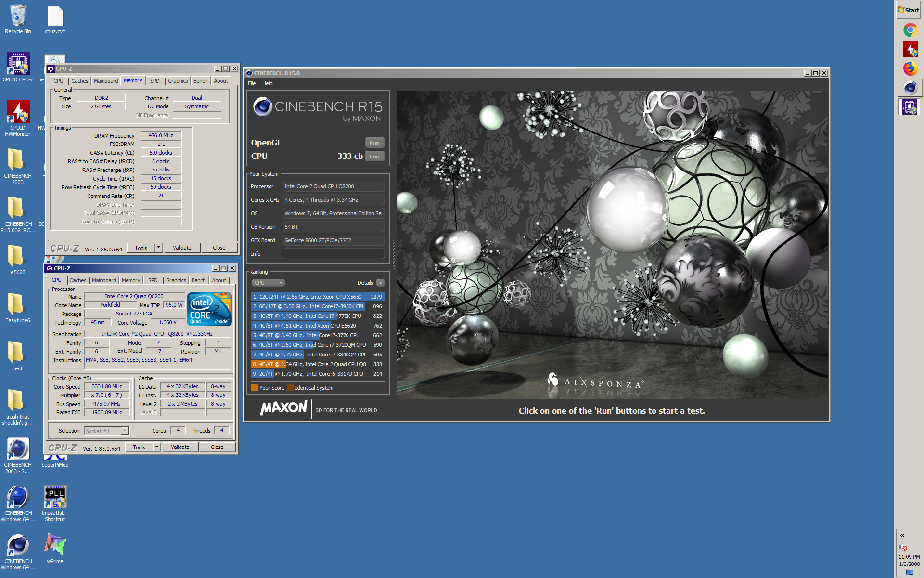Open Graphics tab in upper CPU-Z window

[178, 81]
